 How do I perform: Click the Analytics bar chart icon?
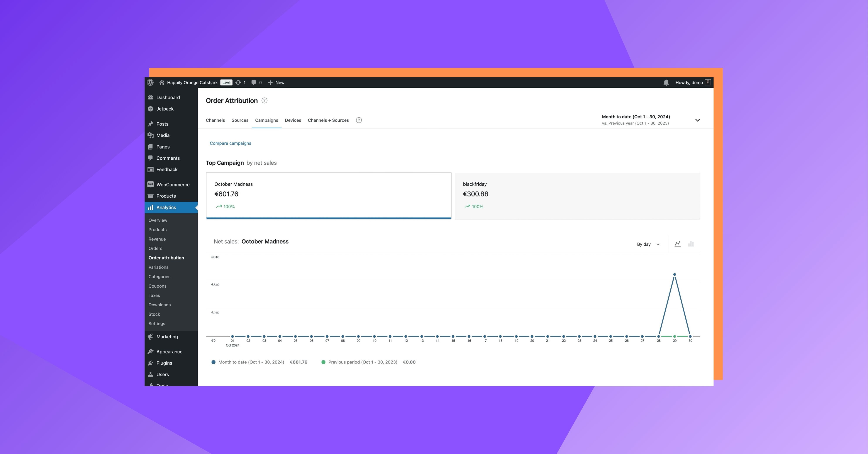point(151,207)
